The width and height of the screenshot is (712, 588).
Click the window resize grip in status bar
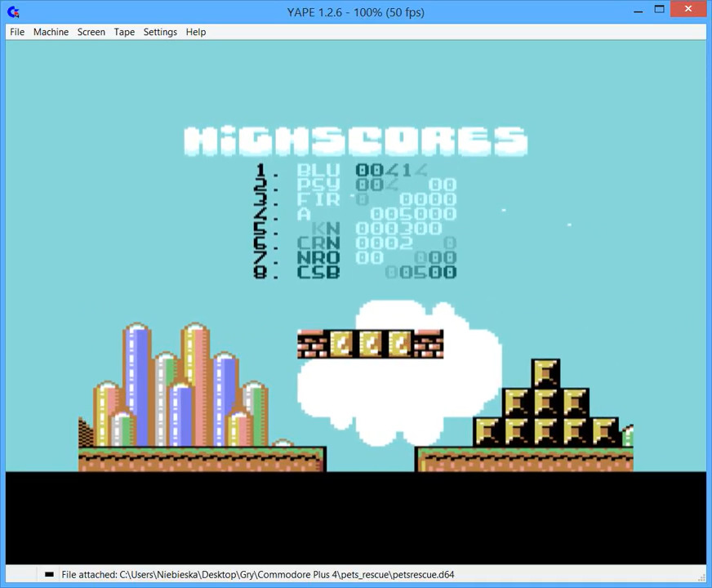tap(701, 577)
